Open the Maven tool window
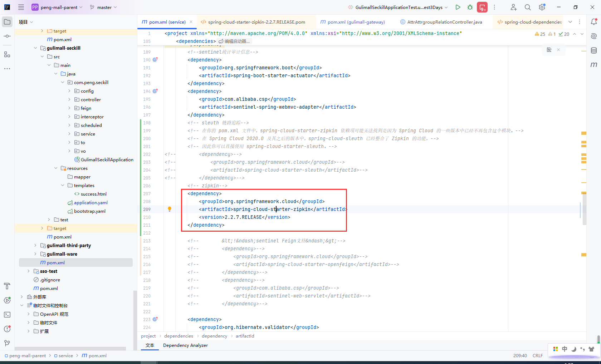Viewport: 601px width, 364px height. pos(594,65)
